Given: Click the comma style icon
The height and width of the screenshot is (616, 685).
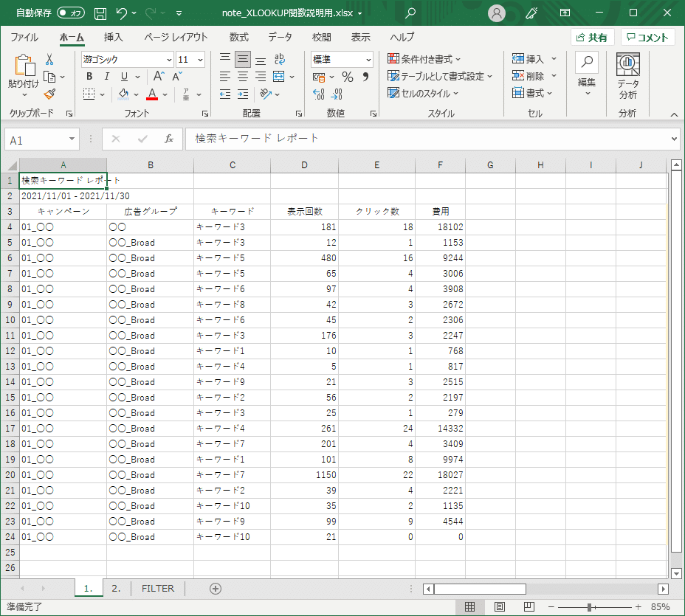Looking at the screenshot, I should click(x=365, y=77).
